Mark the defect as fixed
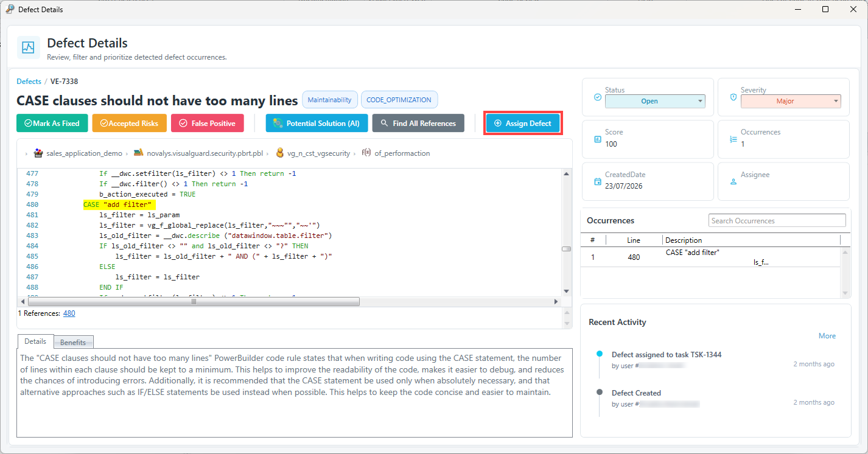Viewport: 868px width, 454px height. pyautogui.click(x=52, y=123)
